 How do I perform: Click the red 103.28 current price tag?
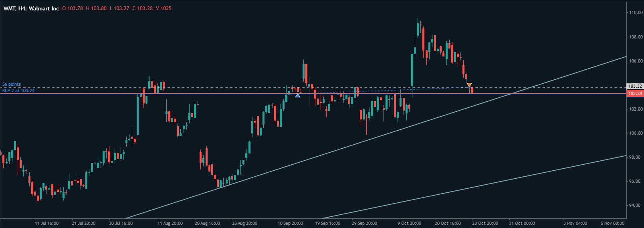(635, 93)
